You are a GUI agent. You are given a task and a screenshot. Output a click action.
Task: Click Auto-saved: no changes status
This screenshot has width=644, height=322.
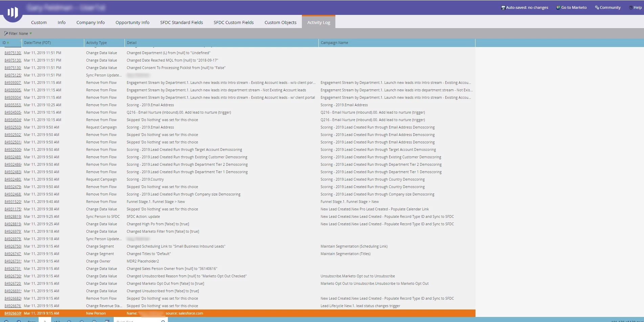point(527,7)
